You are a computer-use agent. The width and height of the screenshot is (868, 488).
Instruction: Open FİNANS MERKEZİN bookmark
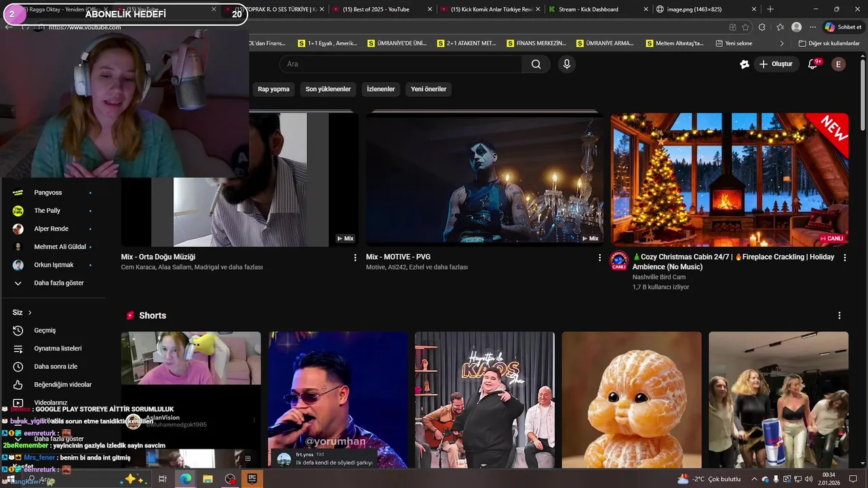pos(536,43)
